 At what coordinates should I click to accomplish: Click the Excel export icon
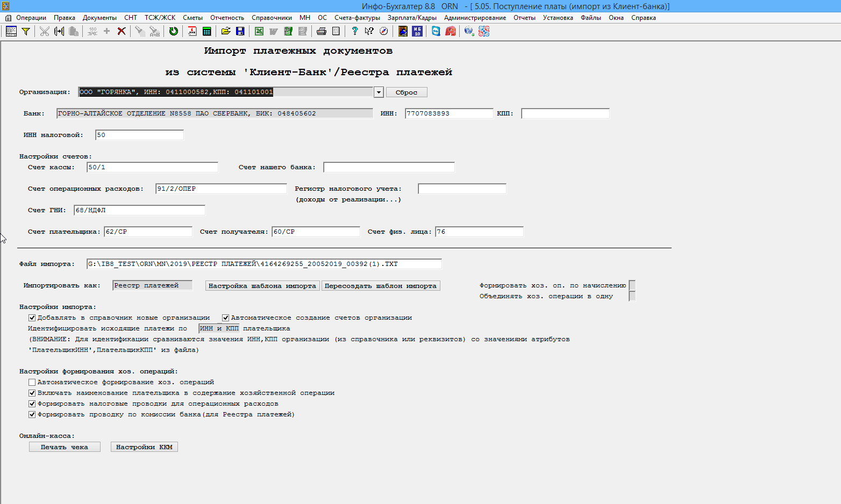pyautogui.click(x=259, y=31)
